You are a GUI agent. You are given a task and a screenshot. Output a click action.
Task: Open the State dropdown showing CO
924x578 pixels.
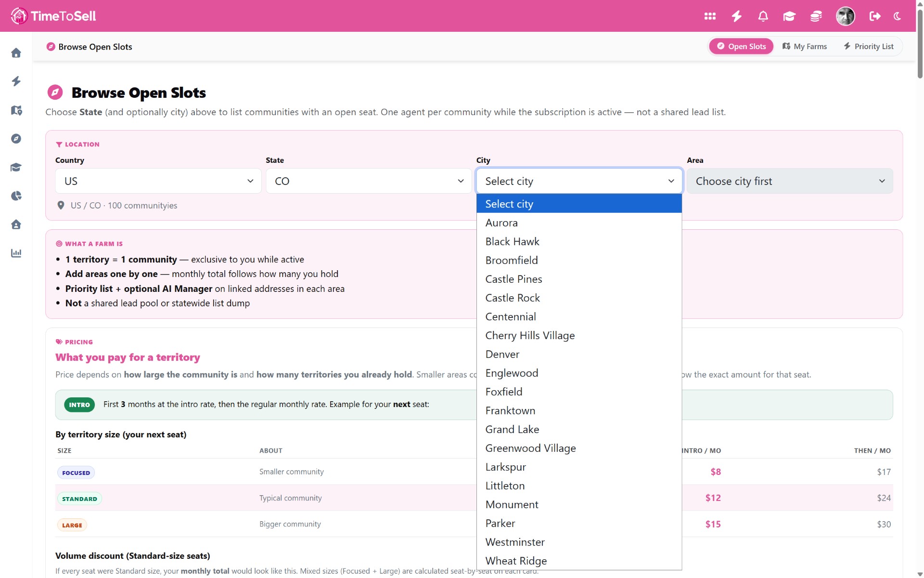coord(369,181)
